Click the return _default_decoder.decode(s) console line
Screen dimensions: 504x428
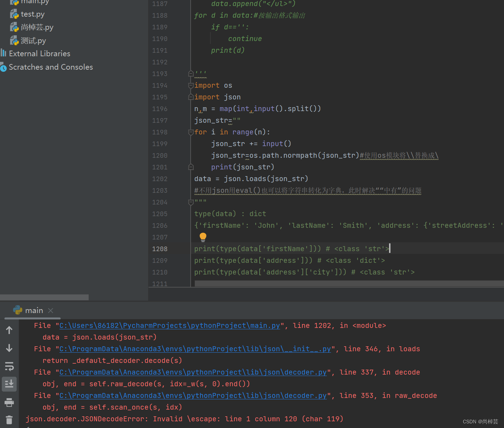(x=112, y=360)
